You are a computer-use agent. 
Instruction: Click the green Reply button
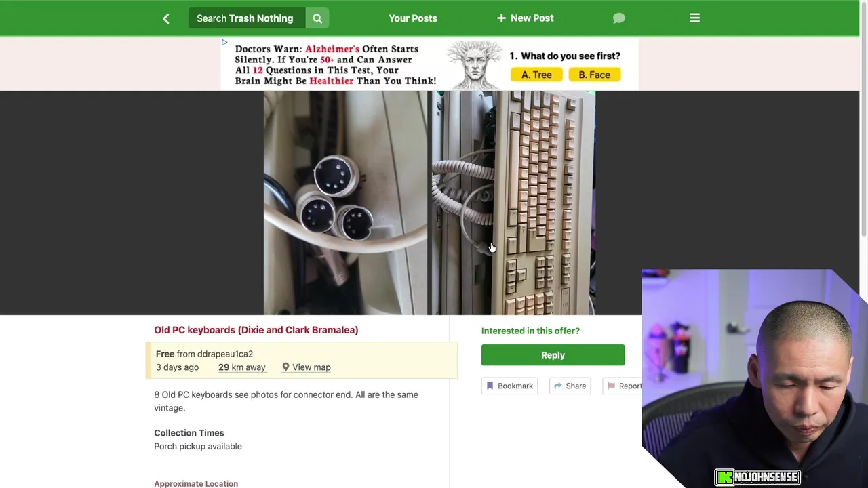point(553,355)
